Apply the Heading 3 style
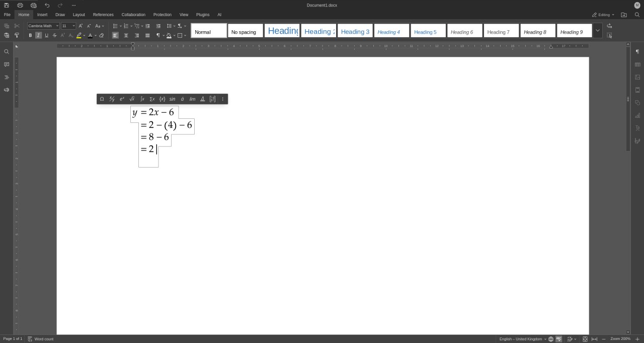This screenshot has width=644, height=343. click(355, 31)
